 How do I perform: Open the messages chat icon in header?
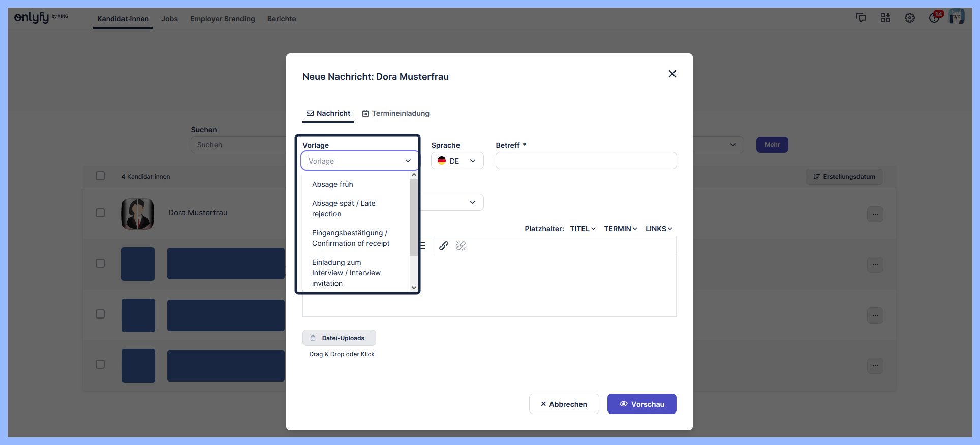(861, 18)
